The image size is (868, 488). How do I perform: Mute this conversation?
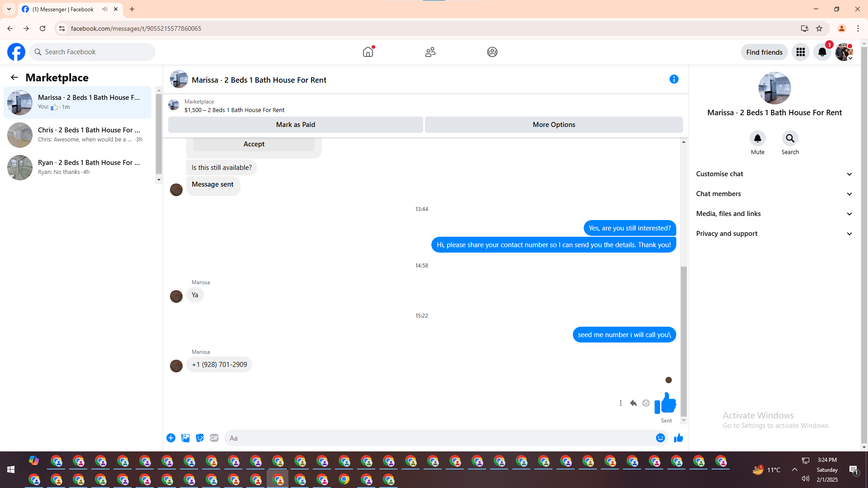tap(757, 138)
